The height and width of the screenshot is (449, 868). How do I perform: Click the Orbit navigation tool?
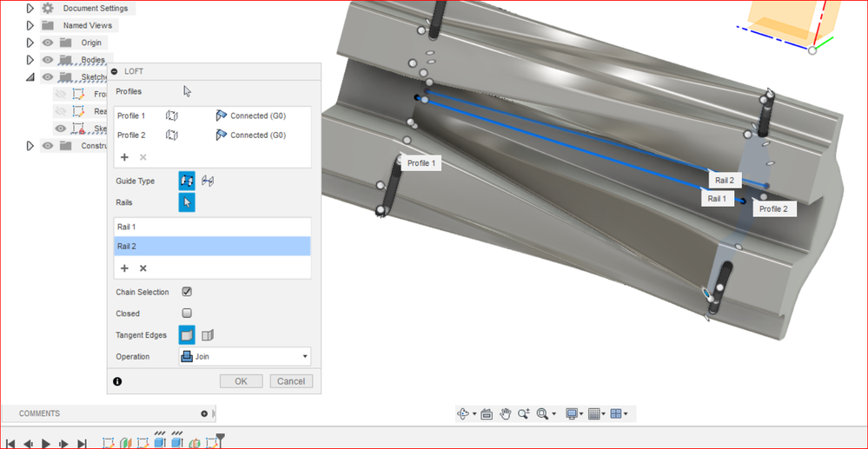pyautogui.click(x=463, y=413)
